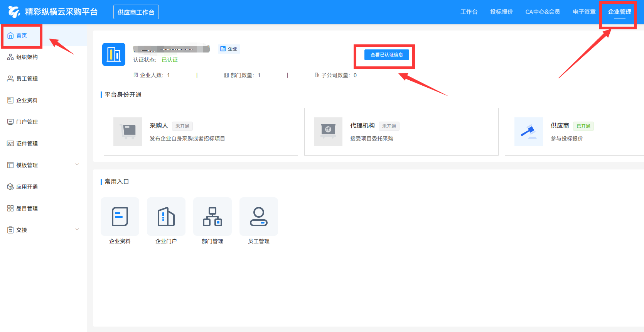Click the 应用开通 sidebar icon
This screenshot has width=644, height=332.
coord(10,187)
